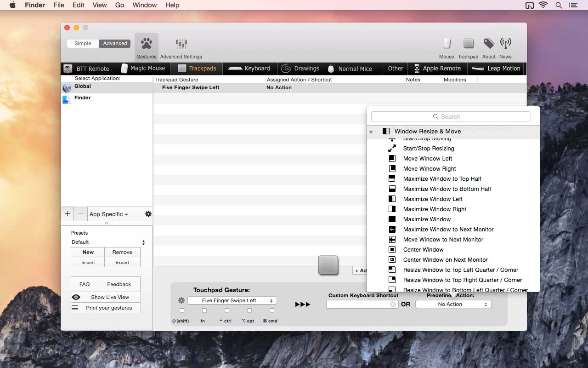Image resolution: width=588 pixels, height=368 pixels.
Task: Click the Move Window Right icon
Action: point(392,169)
